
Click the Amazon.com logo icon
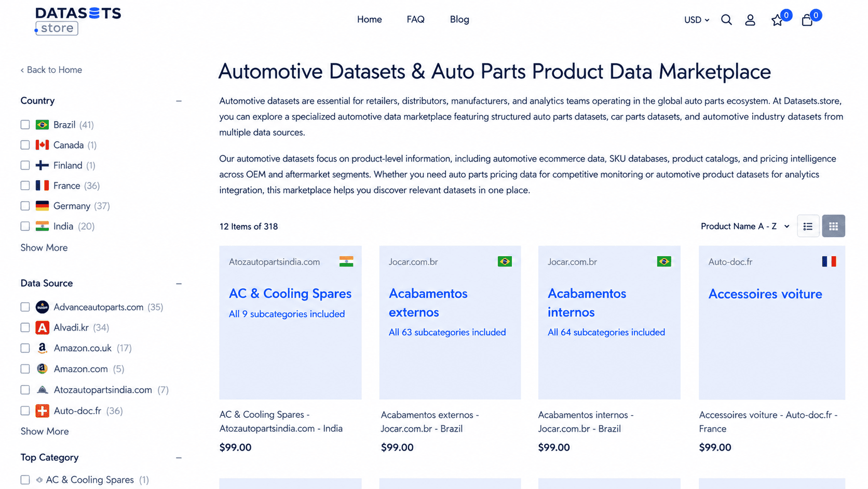42,369
